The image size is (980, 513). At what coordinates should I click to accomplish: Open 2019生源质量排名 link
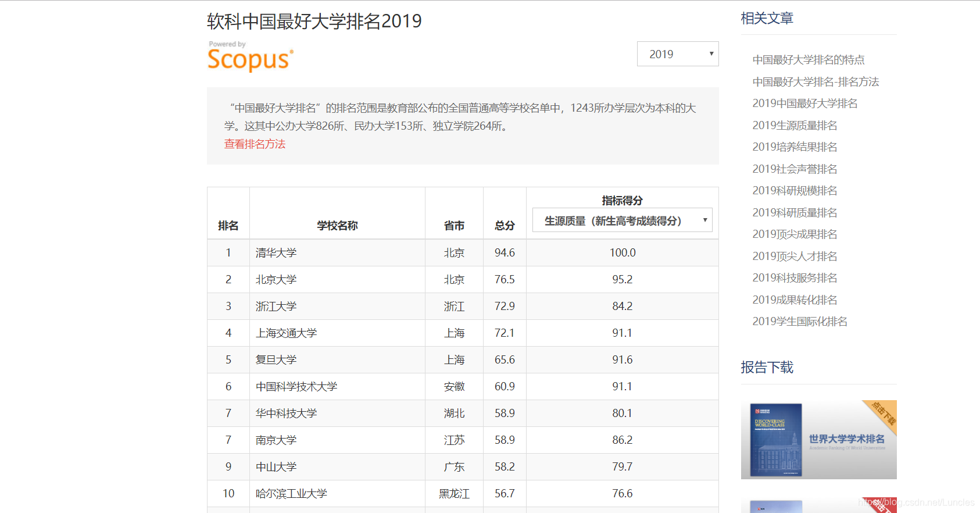795,126
